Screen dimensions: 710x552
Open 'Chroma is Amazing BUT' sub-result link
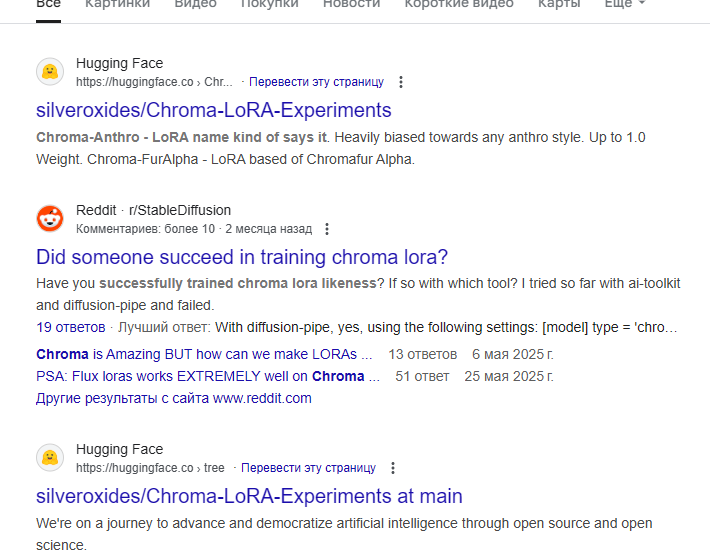pyautogui.click(x=204, y=354)
